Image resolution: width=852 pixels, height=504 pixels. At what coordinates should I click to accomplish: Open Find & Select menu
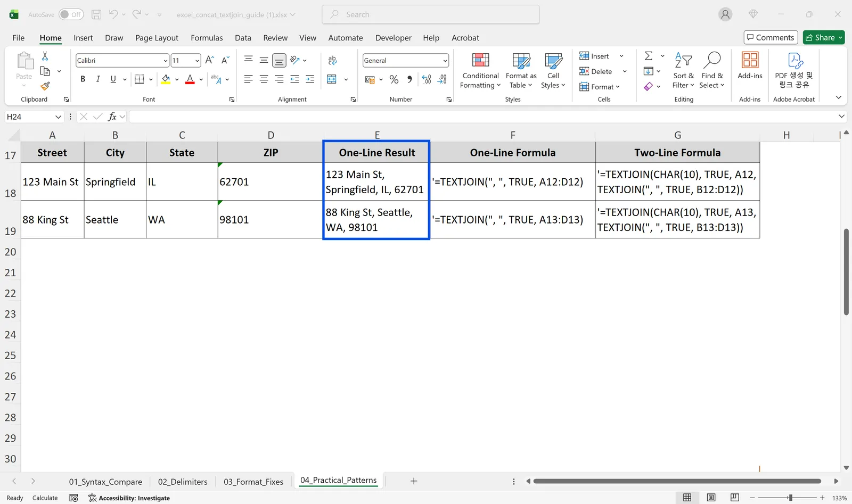(x=712, y=71)
